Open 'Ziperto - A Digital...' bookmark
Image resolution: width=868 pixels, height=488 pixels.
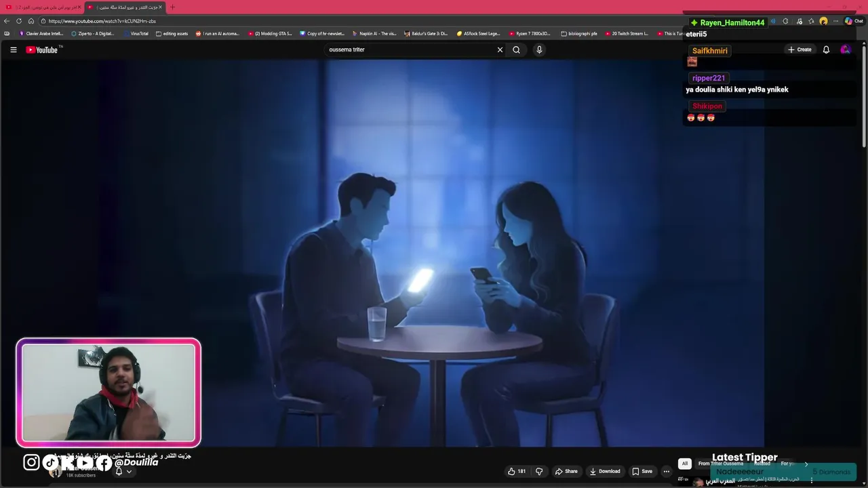(93, 33)
